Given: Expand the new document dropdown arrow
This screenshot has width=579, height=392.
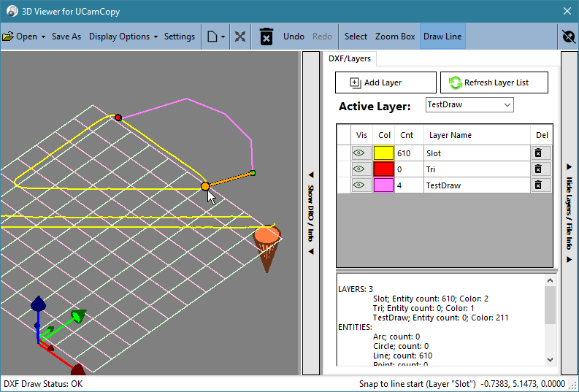Looking at the screenshot, I should [x=223, y=37].
